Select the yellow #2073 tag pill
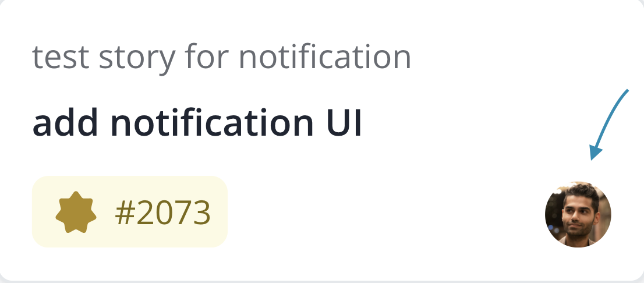This screenshot has height=283, width=644. pos(129,212)
